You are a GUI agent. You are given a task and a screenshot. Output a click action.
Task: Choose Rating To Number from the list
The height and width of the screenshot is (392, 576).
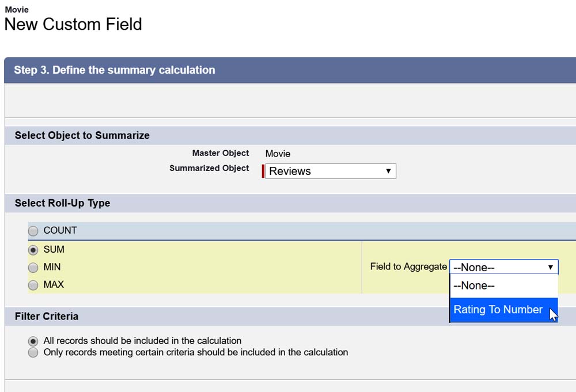(x=498, y=310)
